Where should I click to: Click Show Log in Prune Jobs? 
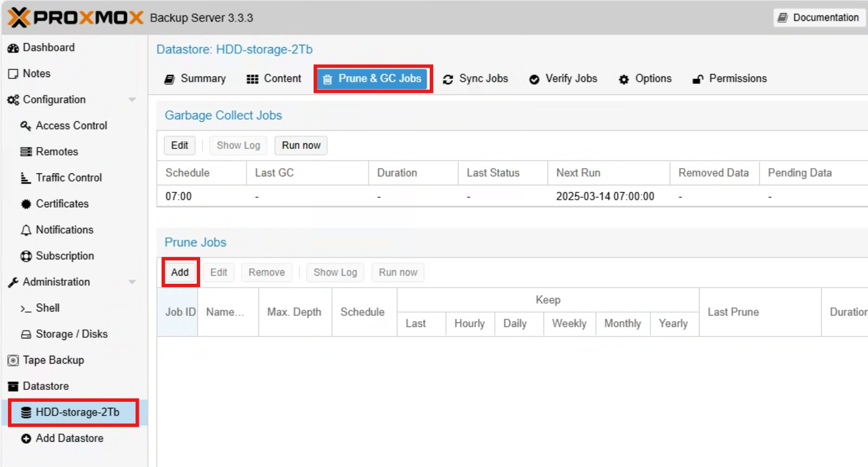[335, 272]
